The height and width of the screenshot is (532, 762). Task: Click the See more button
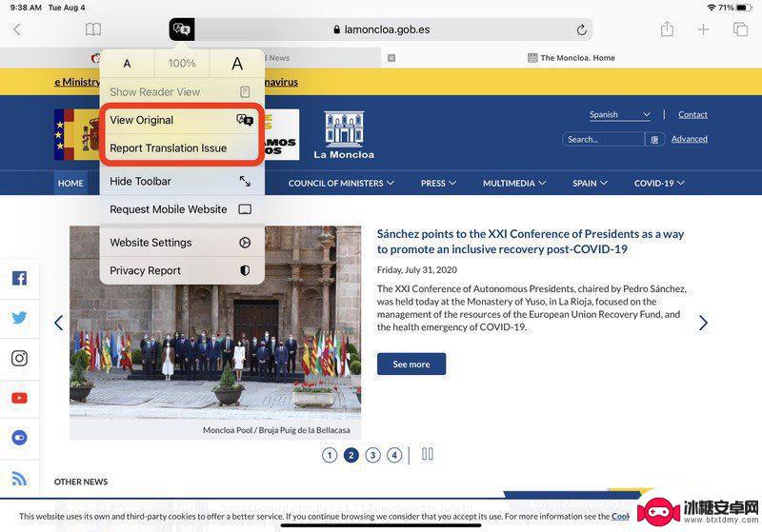tap(411, 365)
